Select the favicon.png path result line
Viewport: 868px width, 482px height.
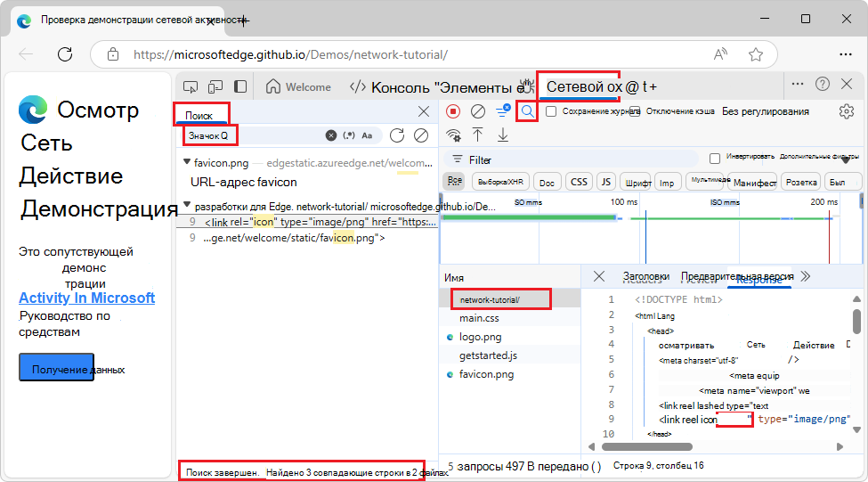coord(307,238)
